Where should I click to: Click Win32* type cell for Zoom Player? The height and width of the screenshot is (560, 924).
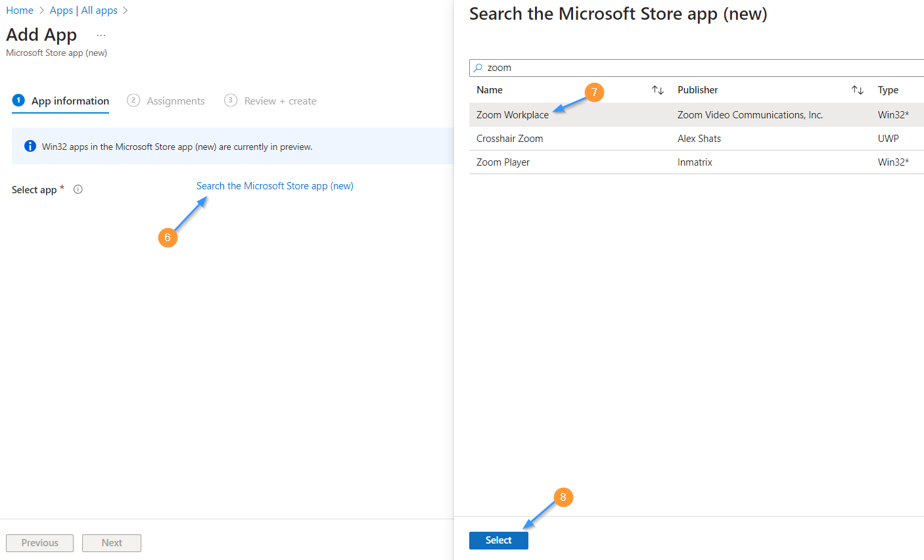click(x=894, y=162)
